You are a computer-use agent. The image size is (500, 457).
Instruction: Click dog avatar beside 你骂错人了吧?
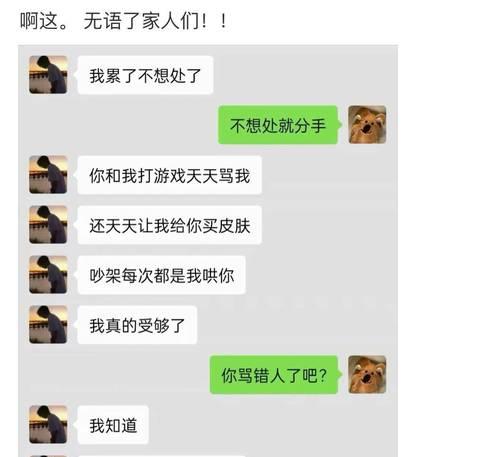point(367,375)
